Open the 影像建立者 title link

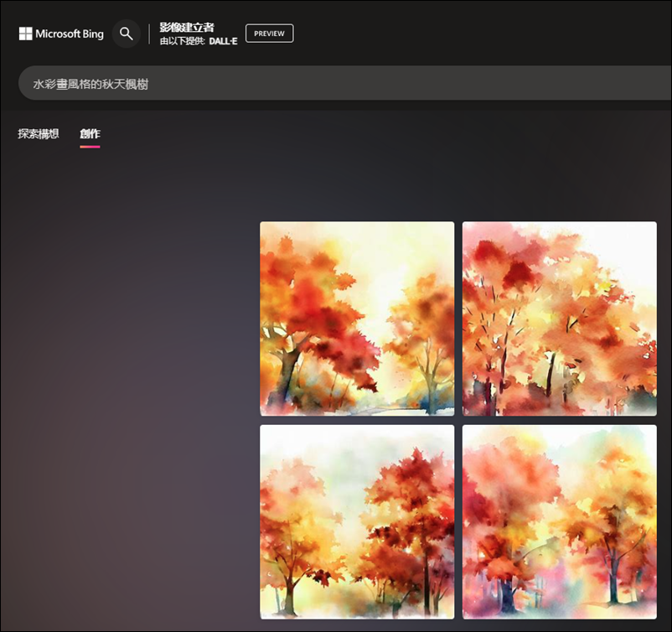pyautogui.click(x=187, y=28)
